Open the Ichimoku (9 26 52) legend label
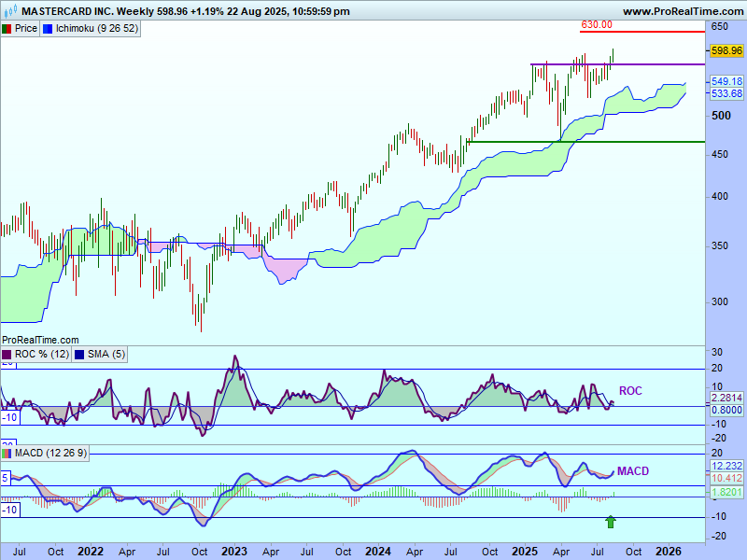The height and width of the screenshot is (560, 747). point(97,29)
